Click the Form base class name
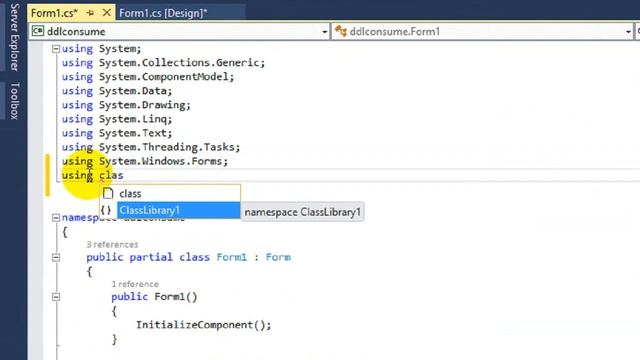640x360 pixels. coord(278,257)
